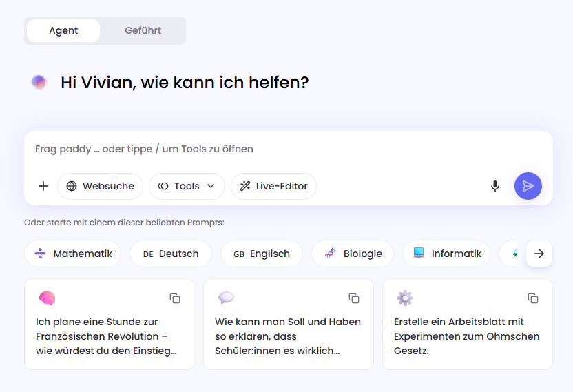Copy the Französische Revolution prompt

coord(175,298)
